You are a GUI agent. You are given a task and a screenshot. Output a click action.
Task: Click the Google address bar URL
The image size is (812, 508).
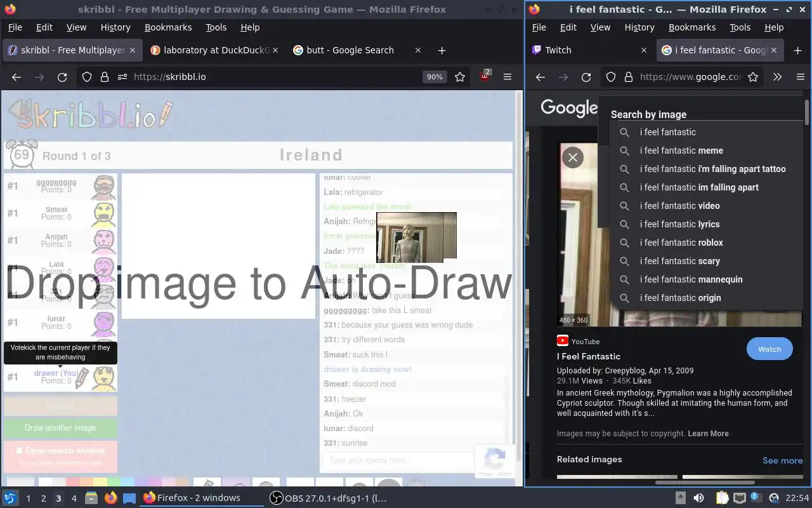(x=690, y=77)
